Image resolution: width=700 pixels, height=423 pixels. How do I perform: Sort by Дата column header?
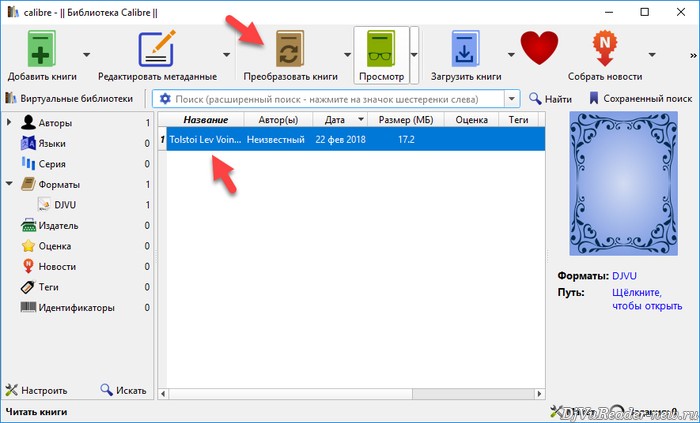click(340, 120)
